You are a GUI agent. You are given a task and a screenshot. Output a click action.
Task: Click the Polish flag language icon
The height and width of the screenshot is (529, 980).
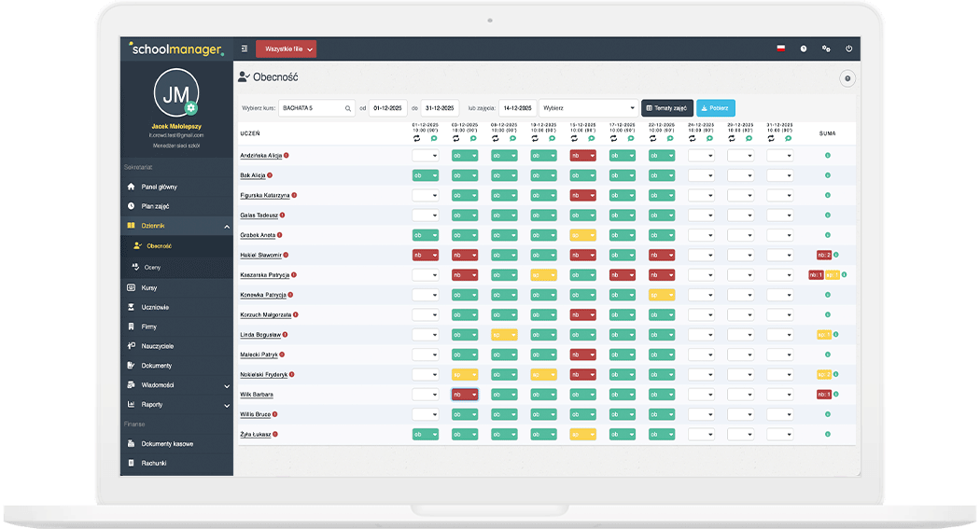(780, 49)
